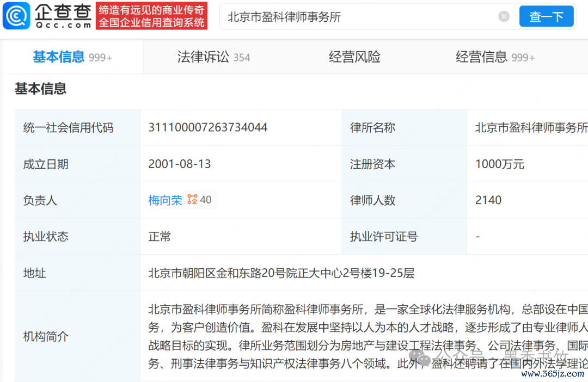Click the 注册资本 label cell

coord(404,164)
